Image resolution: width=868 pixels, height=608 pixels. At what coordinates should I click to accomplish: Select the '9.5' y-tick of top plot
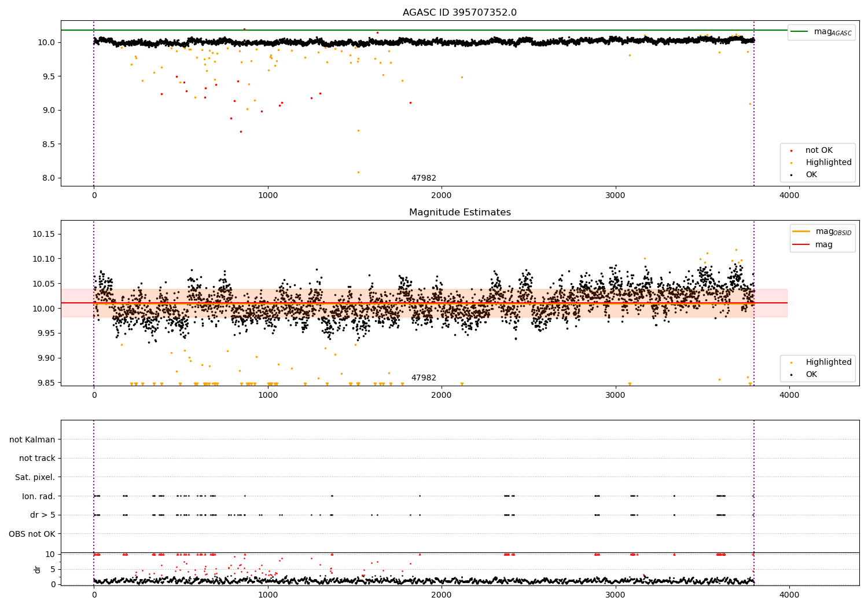point(49,76)
